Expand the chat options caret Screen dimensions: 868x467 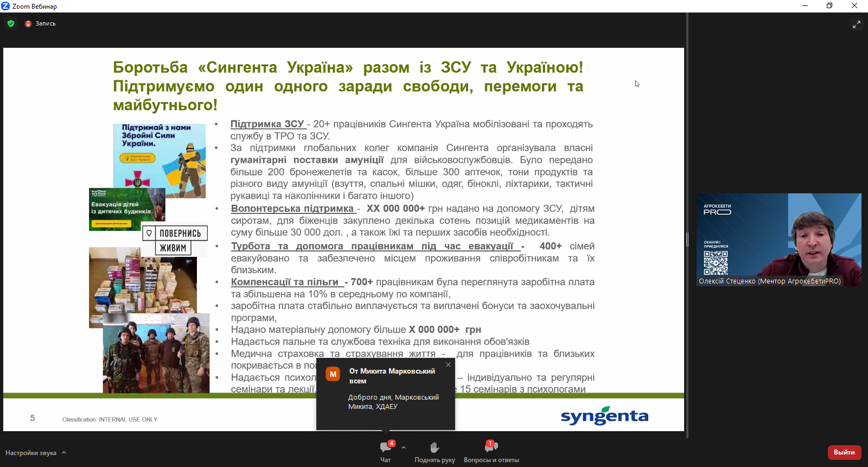[x=404, y=448]
